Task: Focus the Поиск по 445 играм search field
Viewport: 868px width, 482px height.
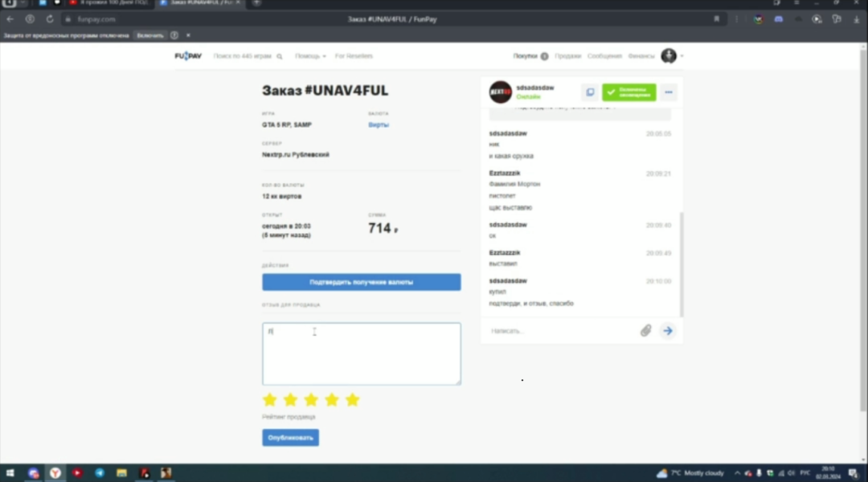Action: (243, 56)
